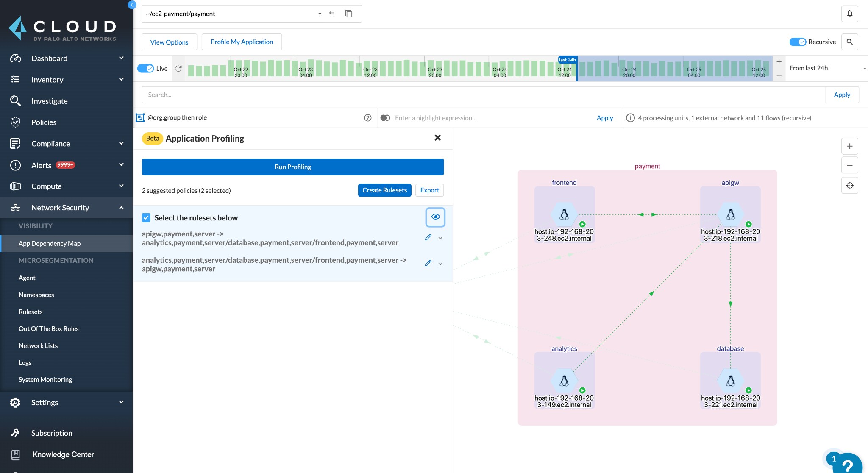
Task: Select the Rulesets menu item
Action: pos(30,311)
